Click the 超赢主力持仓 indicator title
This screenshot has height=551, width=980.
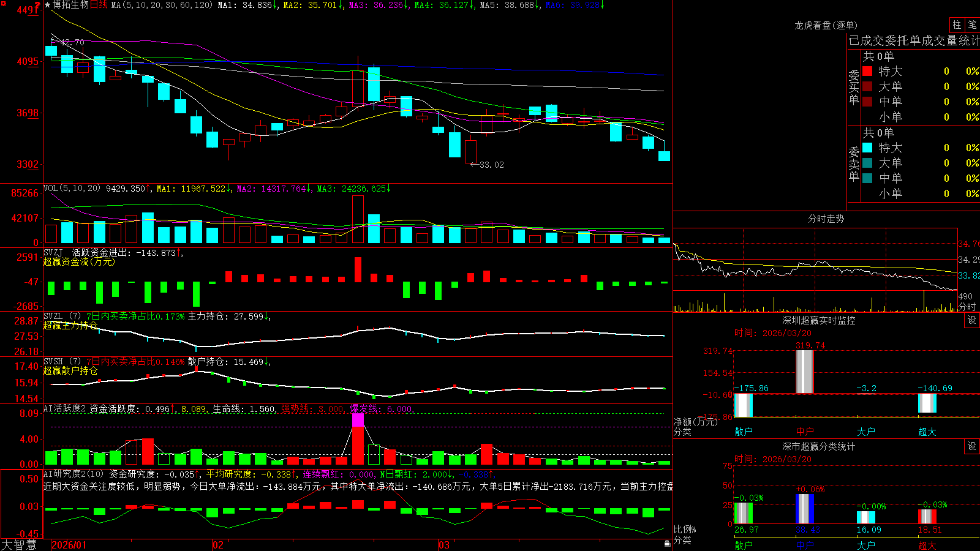(x=70, y=325)
